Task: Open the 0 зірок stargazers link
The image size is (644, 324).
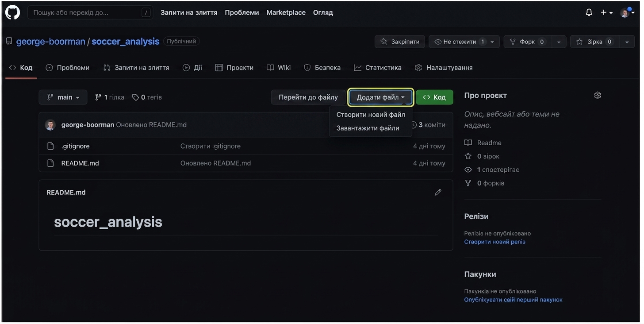Action: (482, 156)
